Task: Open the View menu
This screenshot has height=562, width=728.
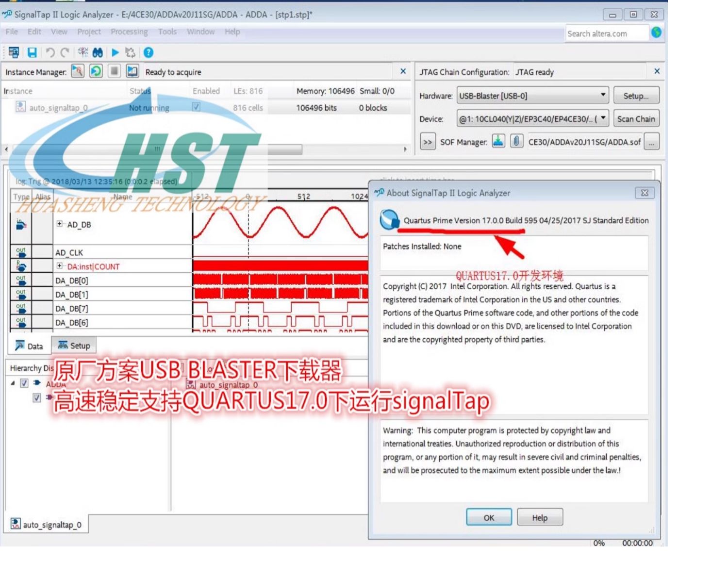Action: click(59, 32)
